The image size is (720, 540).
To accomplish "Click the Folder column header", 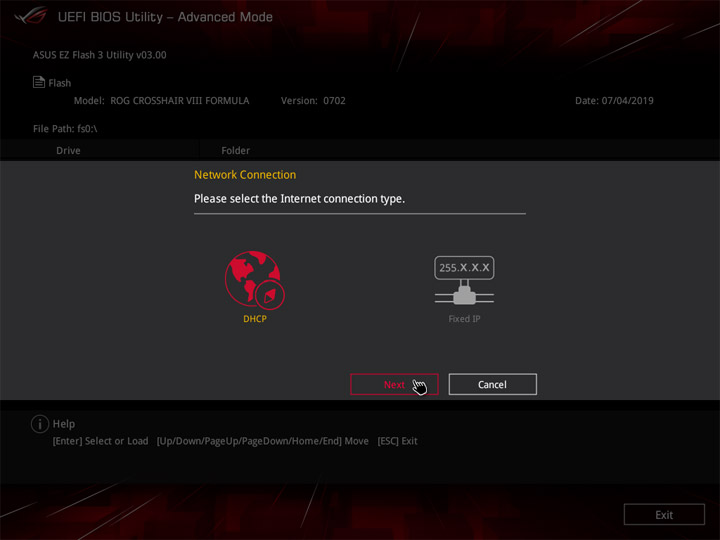I will pyautogui.click(x=236, y=151).
